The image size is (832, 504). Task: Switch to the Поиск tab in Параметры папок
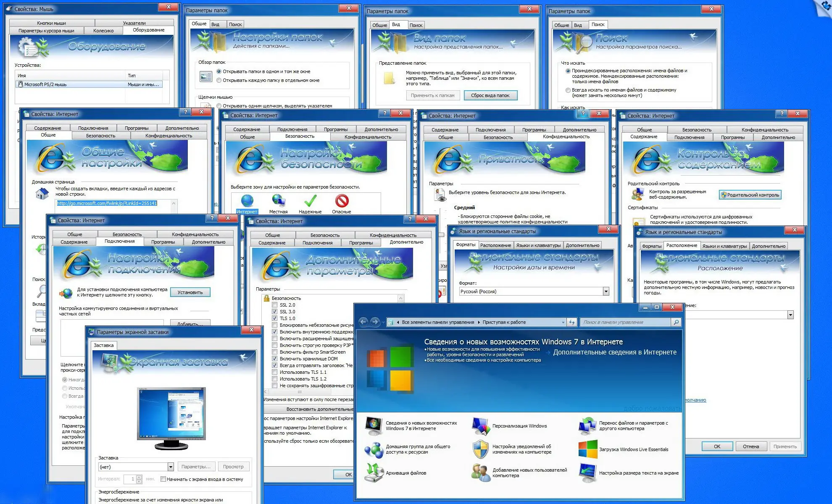[236, 24]
